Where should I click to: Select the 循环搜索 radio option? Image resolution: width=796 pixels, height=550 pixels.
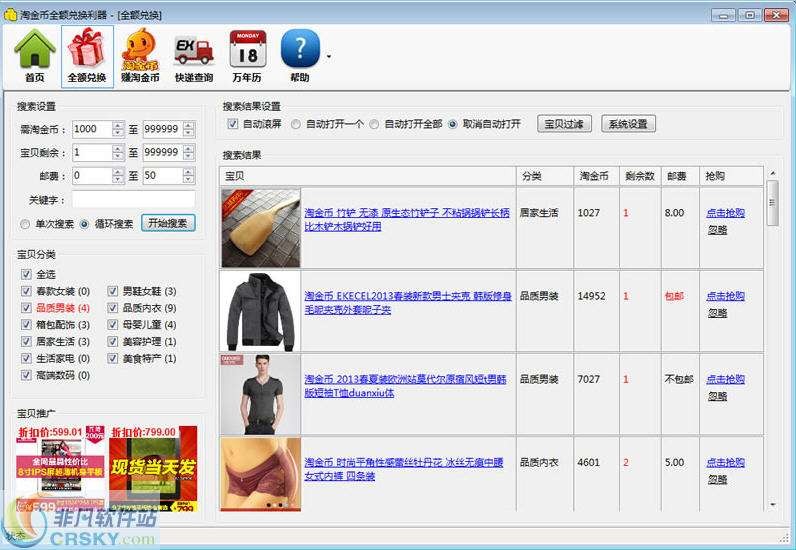(84, 224)
